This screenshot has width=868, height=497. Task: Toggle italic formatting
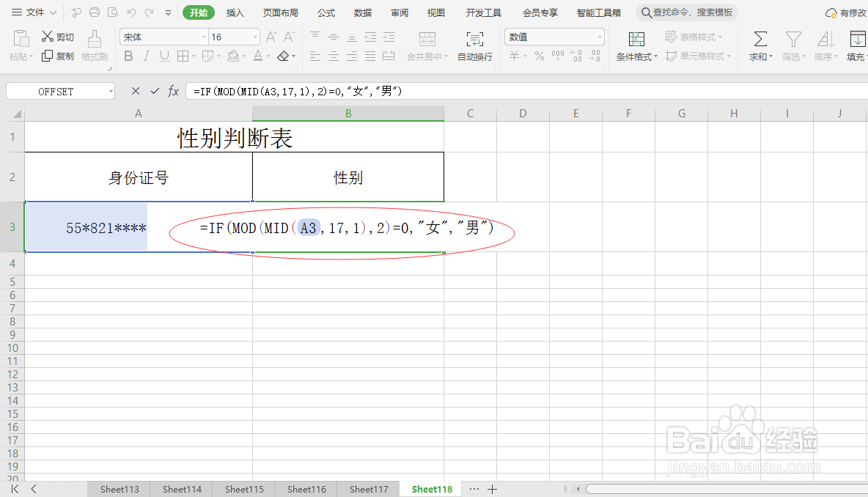(x=146, y=56)
